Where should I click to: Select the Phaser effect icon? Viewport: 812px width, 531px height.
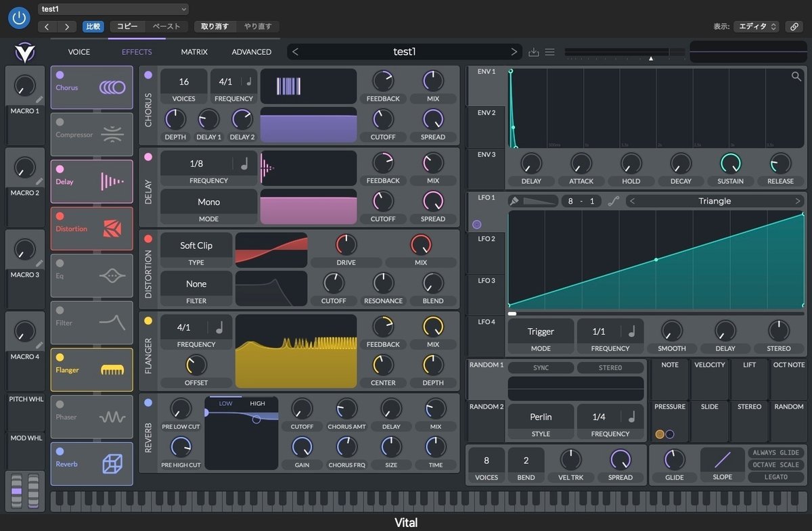[113, 417]
